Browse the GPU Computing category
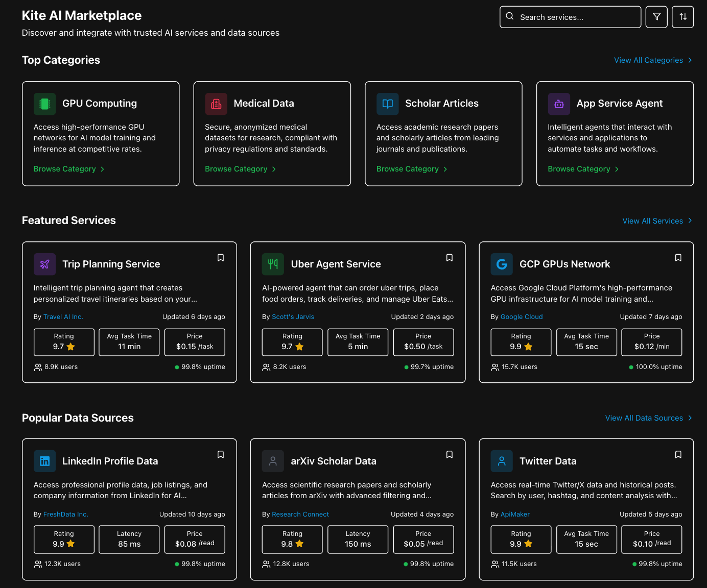Image resolution: width=707 pixels, height=588 pixels. tap(69, 169)
